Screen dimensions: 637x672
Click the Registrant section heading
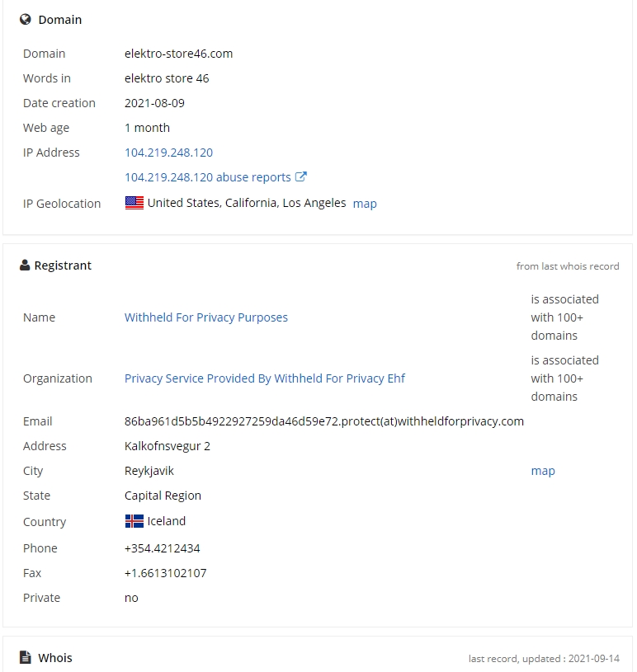pos(63,266)
